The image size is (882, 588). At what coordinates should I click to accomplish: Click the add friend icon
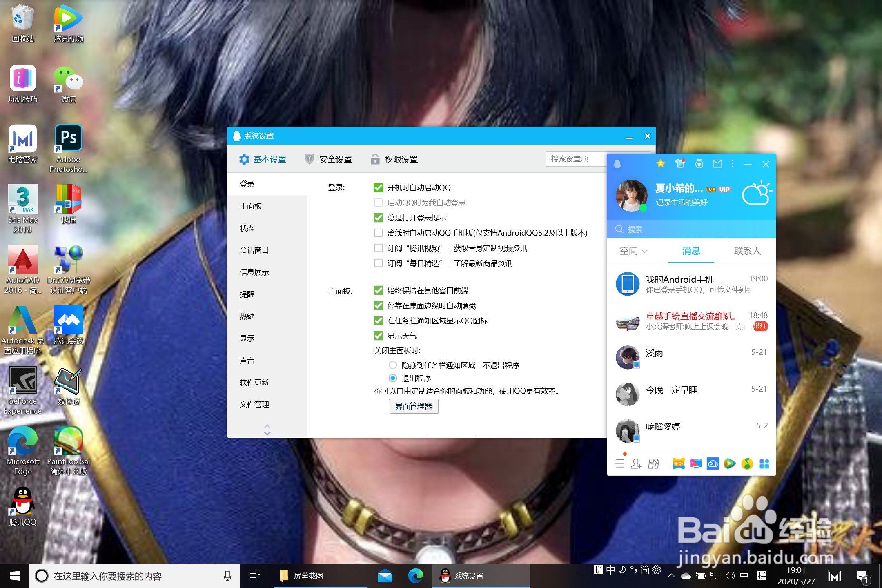pyautogui.click(x=636, y=464)
